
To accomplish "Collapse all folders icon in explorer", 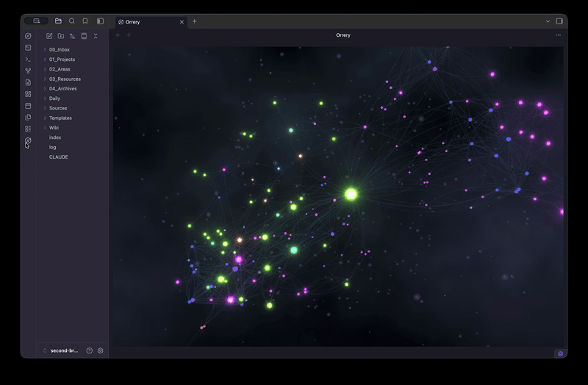I will coord(96,36).
